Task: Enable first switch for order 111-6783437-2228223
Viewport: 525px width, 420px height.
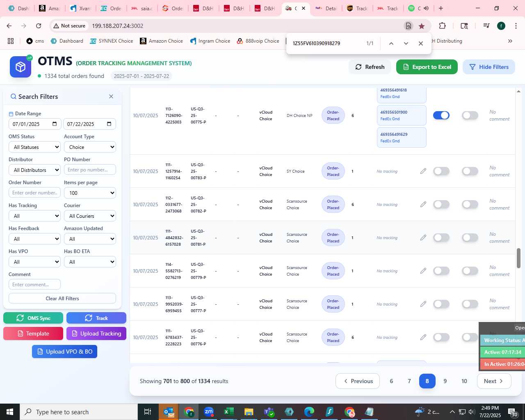Action: (441, 337)
